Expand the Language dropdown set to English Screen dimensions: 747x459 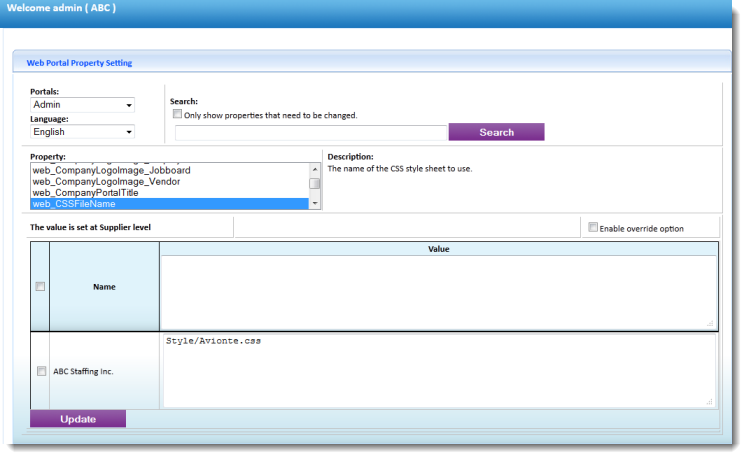tap(82, 131)
